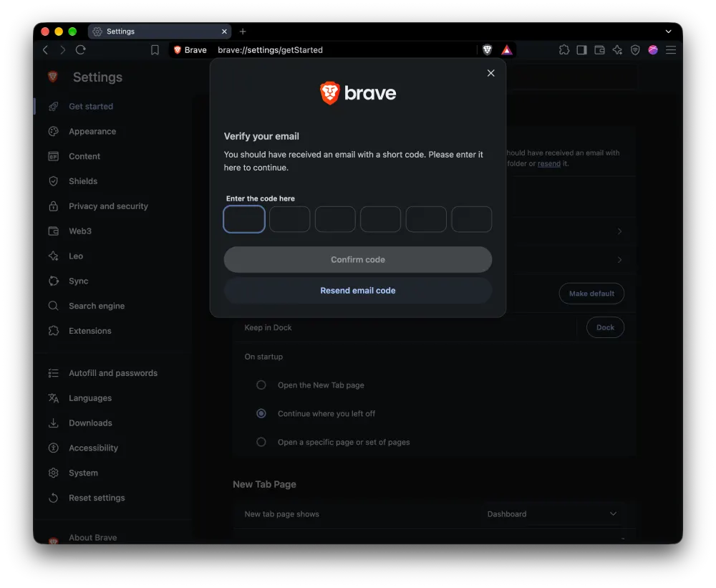
Task: Open the Brave Wallet toolbar icon
Action: (599, 50)
